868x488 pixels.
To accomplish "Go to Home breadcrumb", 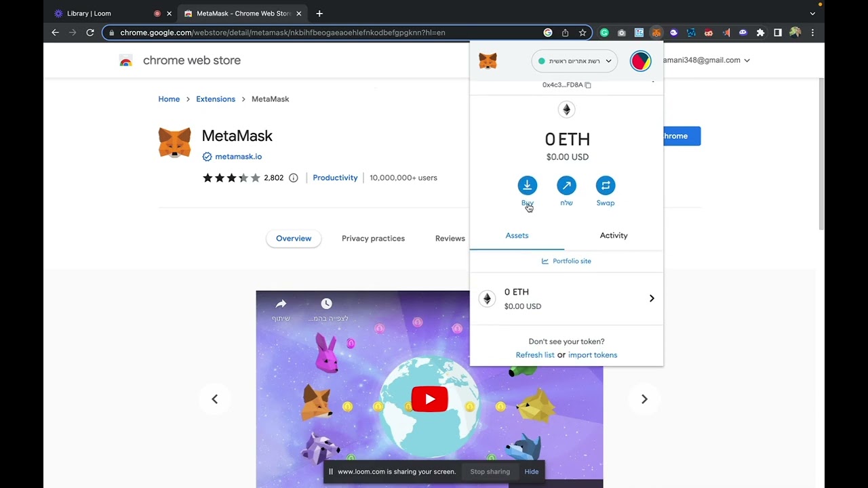I will 169,99.
